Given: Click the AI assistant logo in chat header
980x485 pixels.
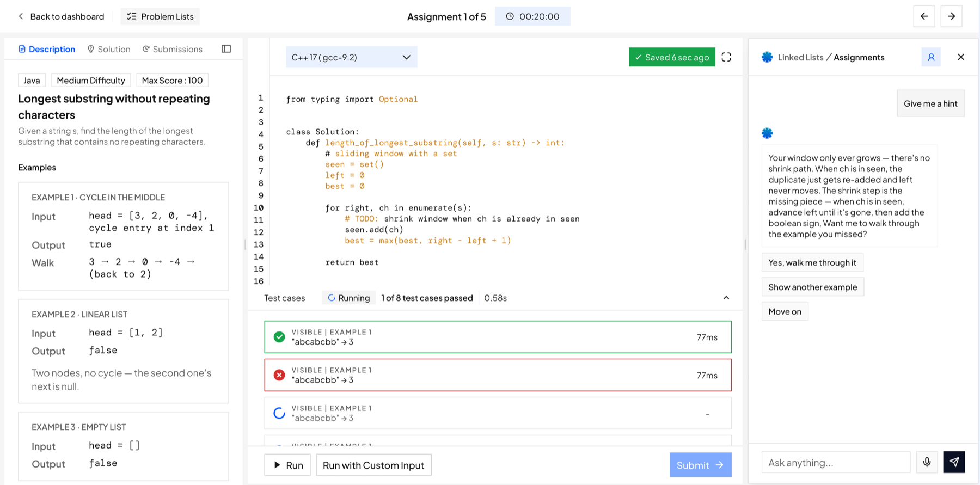Looking at the screenshot, I should click(x=767, y=57).
